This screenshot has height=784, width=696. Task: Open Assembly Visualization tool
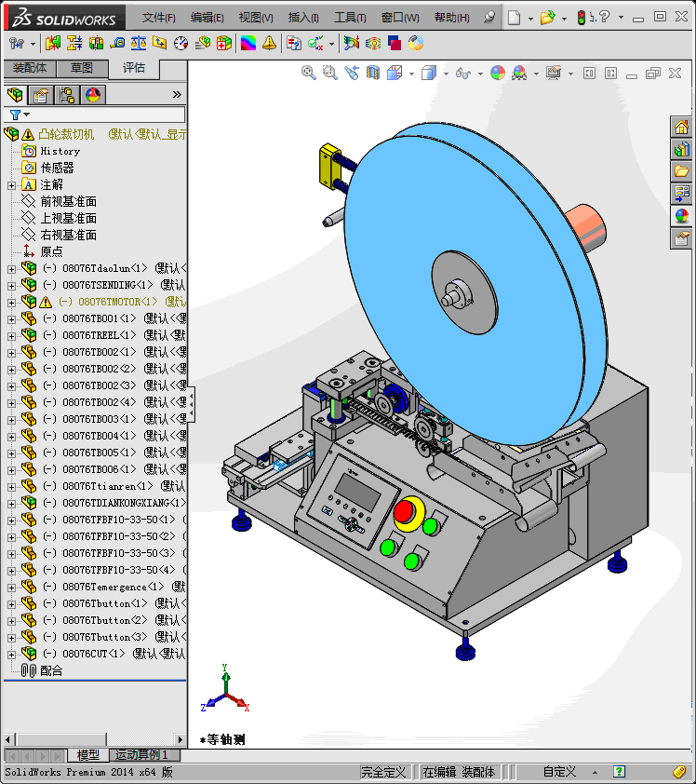coord(202,44)
